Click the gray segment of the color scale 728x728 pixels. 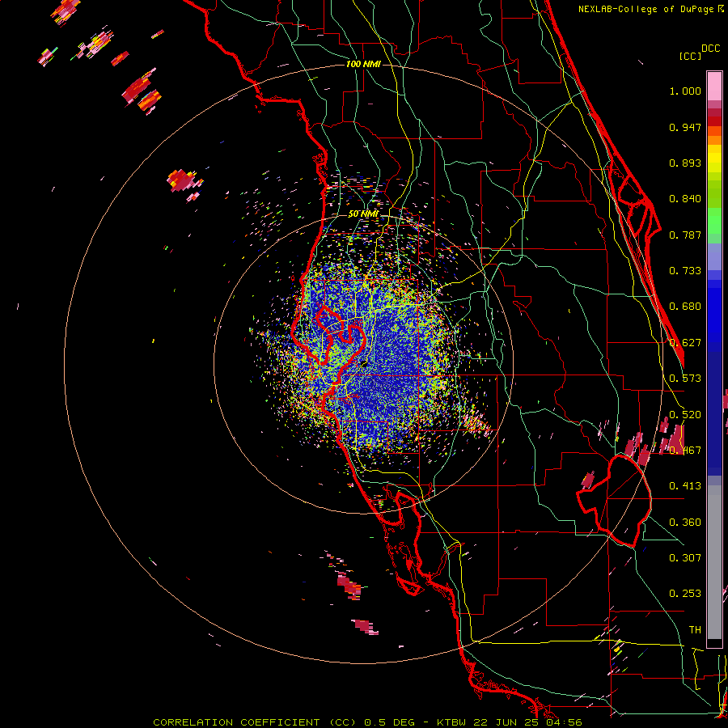714,562
